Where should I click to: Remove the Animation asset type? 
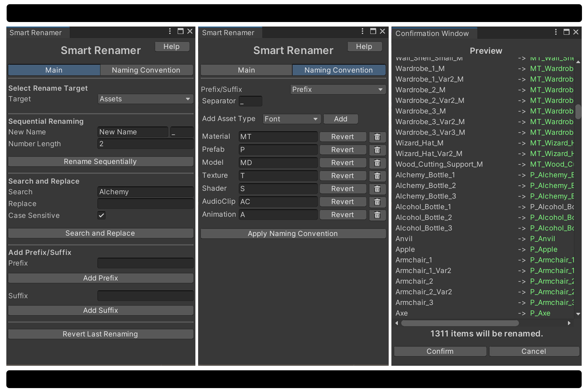click(x=377, y=215)
